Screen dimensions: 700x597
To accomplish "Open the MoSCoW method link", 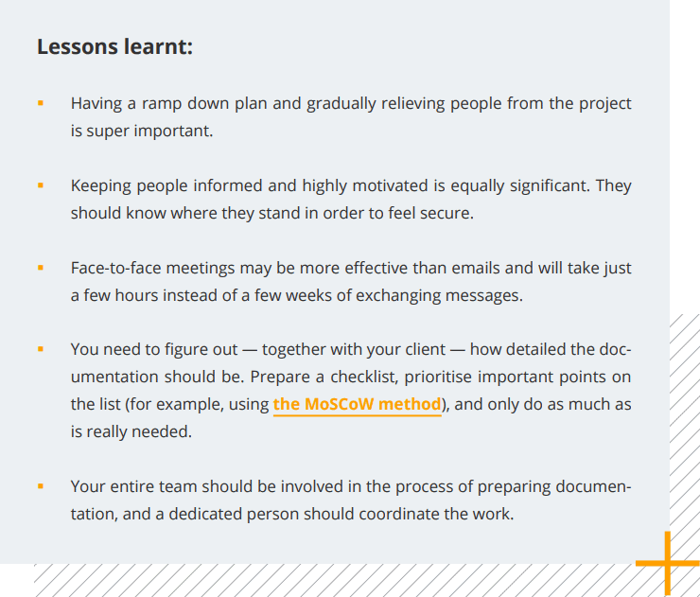I will (x=357, y=404).
